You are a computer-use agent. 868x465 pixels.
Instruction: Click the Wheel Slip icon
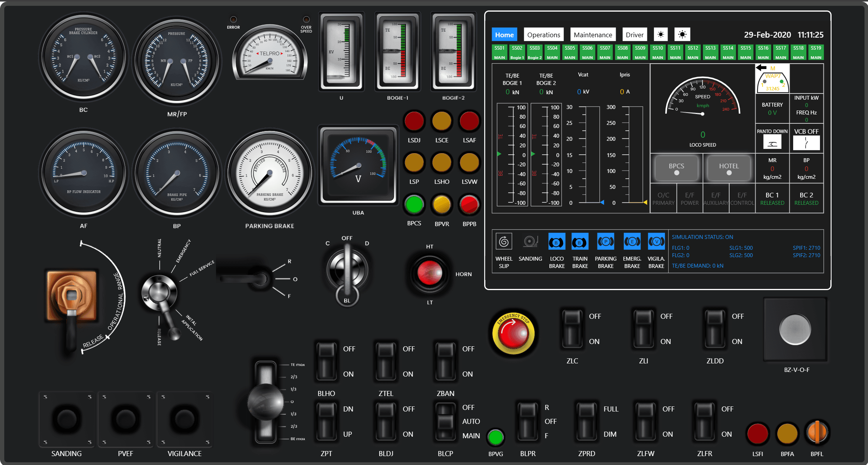tap(504, 241)
